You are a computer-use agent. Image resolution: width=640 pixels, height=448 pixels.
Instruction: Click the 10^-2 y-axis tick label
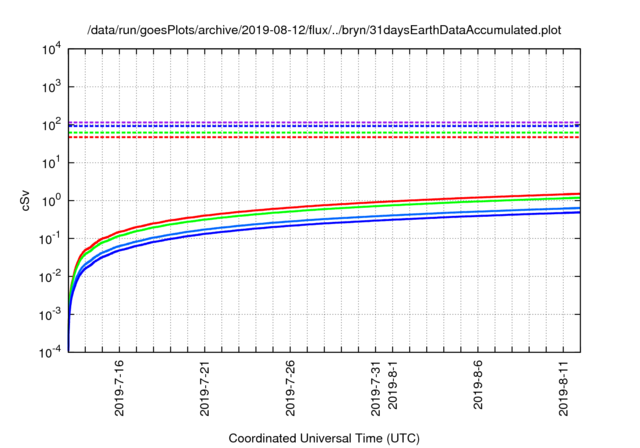51,277
